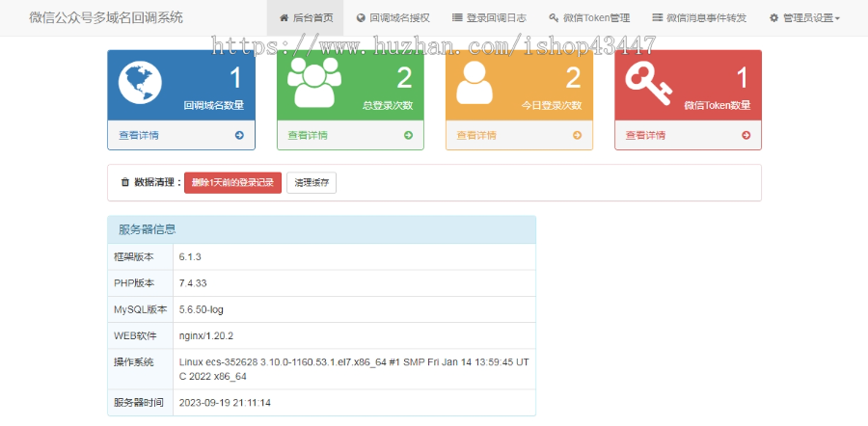Click arrow icon in blue card footer
868x426 pixels.
point(239,135)
